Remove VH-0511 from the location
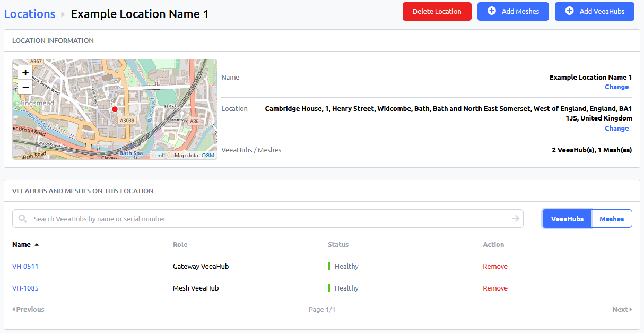Image resolution: width=644 pixels, height=333 pixels. 495,267
